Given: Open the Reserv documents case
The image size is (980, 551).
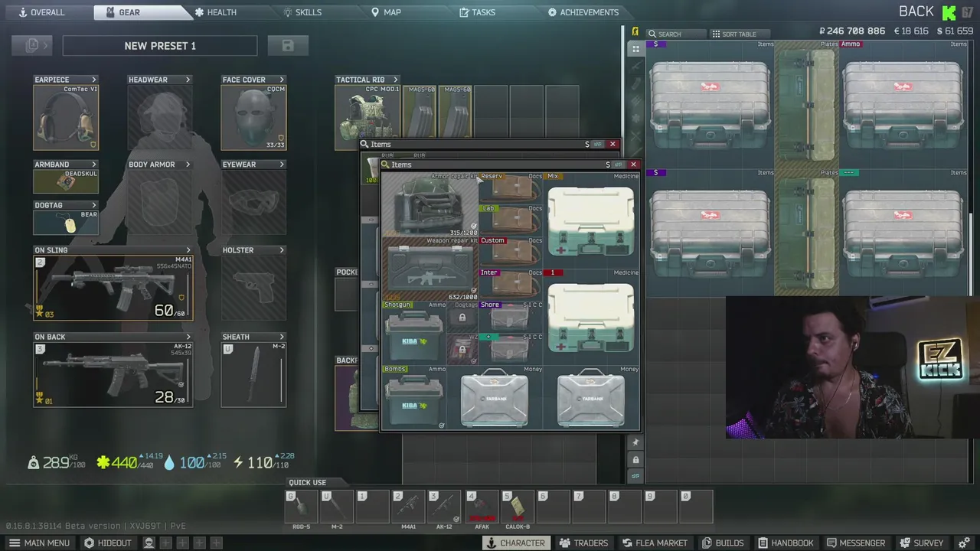Looking at the screenshot, I should pos(511,188).
